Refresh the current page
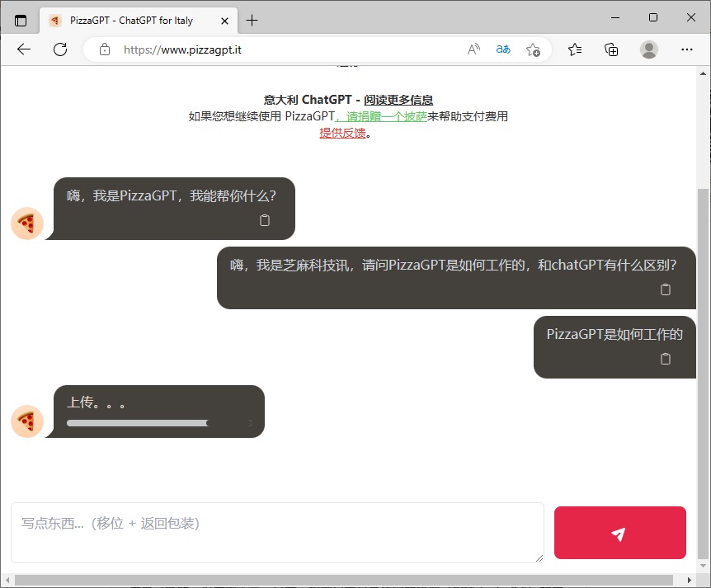 (x=60, y=49)
